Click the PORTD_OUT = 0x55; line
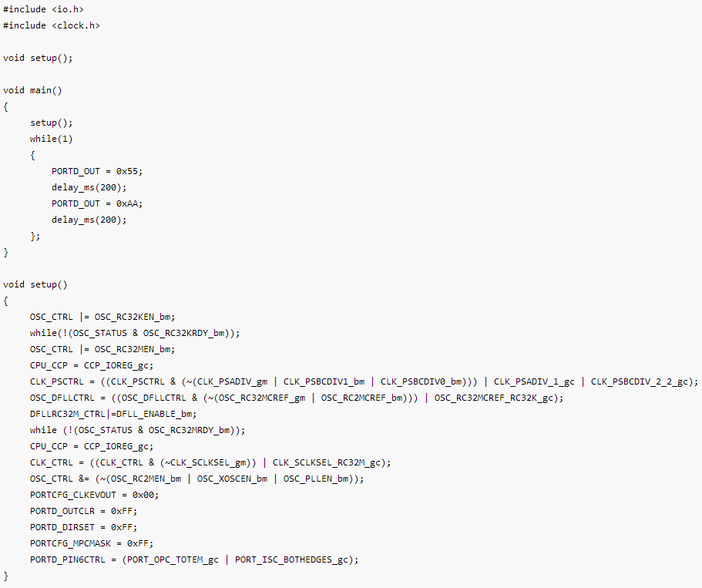Image resolution: width=702 pixels, height=588 pixels. [x=97, y=171]
